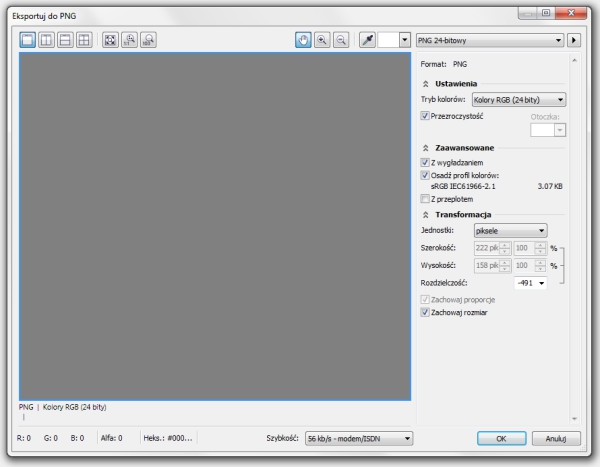Choose the stacked horizontal split preview

[66, 40]
